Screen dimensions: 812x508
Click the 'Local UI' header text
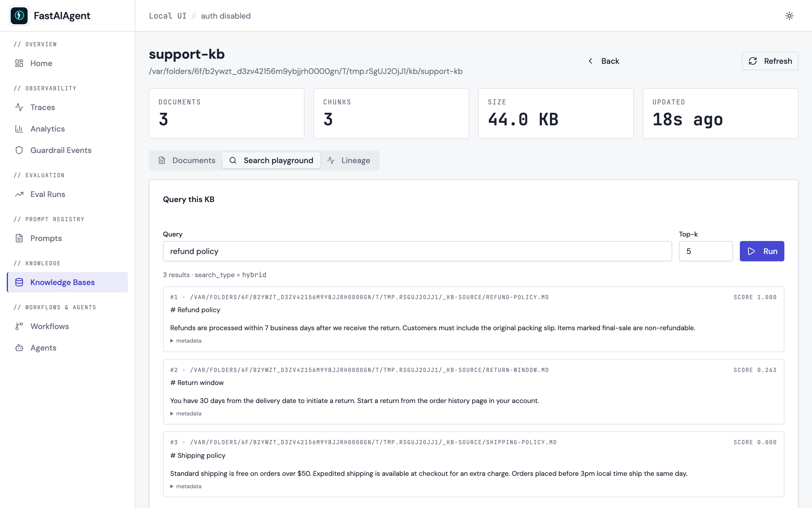pyautogui.click(x=167, y=16)
